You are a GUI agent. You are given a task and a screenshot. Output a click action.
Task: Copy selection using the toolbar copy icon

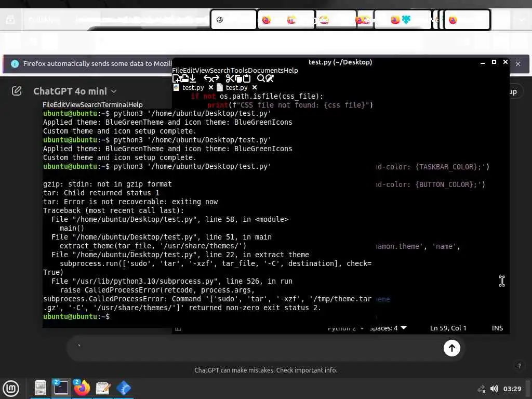click(x=238, y=79)
